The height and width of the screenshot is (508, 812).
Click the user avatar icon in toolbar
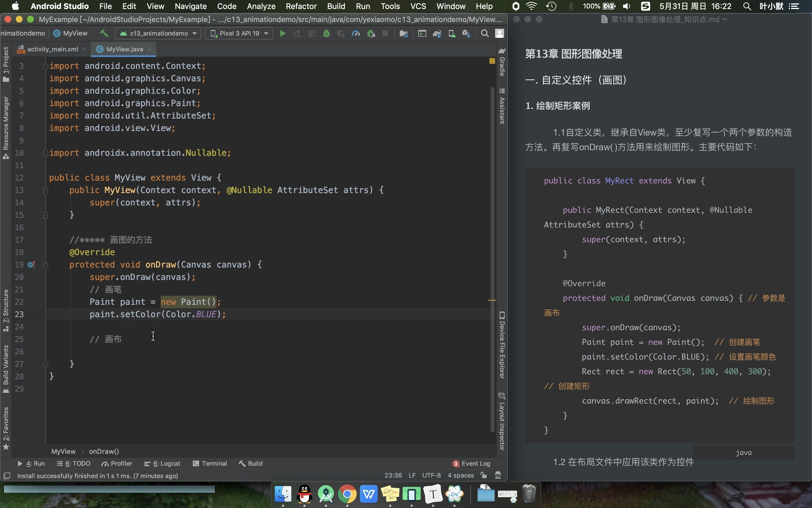499,33
